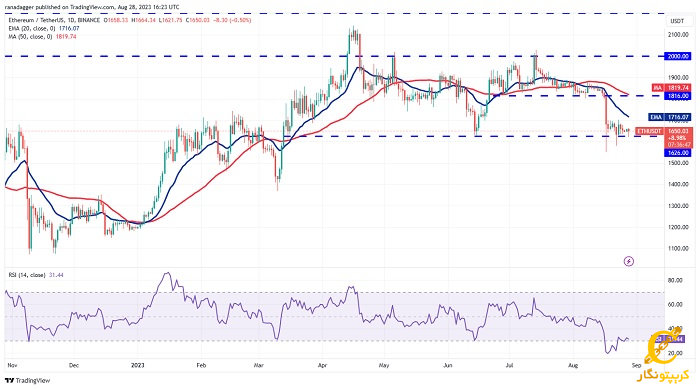Click the 2023 label on time axis
Screen dimensions: 700x389
point(138,365)
